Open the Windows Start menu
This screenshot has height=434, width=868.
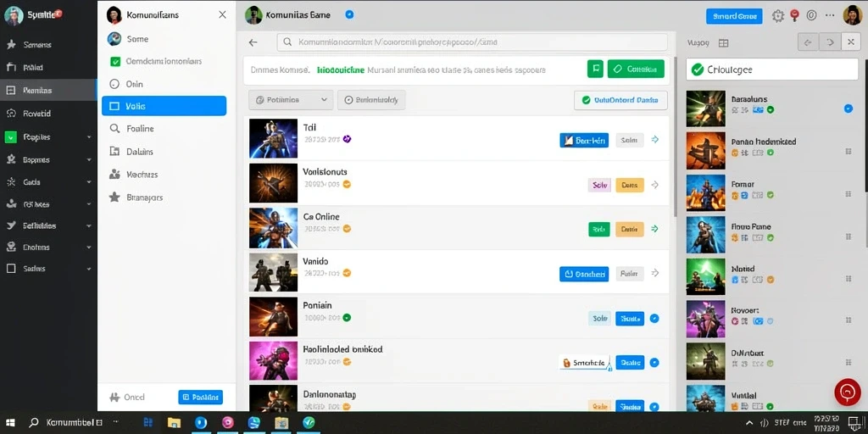[10, 422]
